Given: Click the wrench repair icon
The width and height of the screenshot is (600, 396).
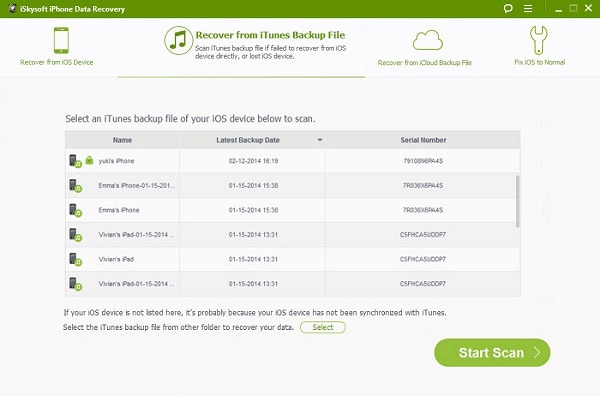Looking at the screenshot, I should (x=538, y=40).
